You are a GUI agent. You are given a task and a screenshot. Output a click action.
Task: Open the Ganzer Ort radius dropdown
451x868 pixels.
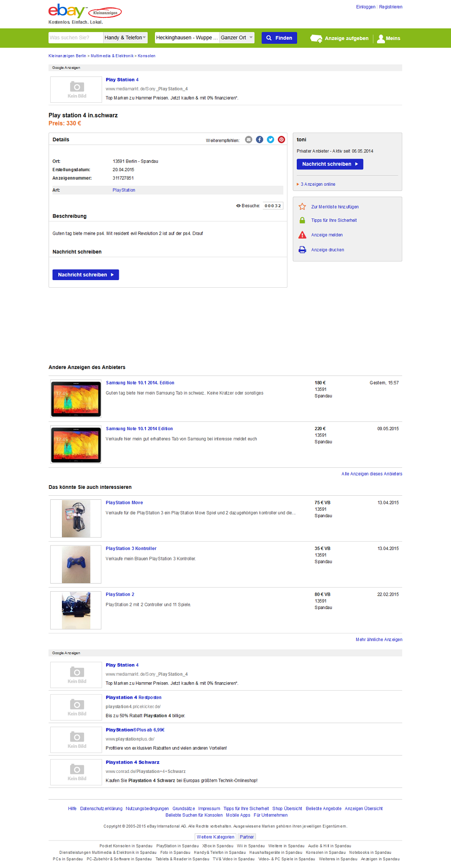(x=237, y=38)
